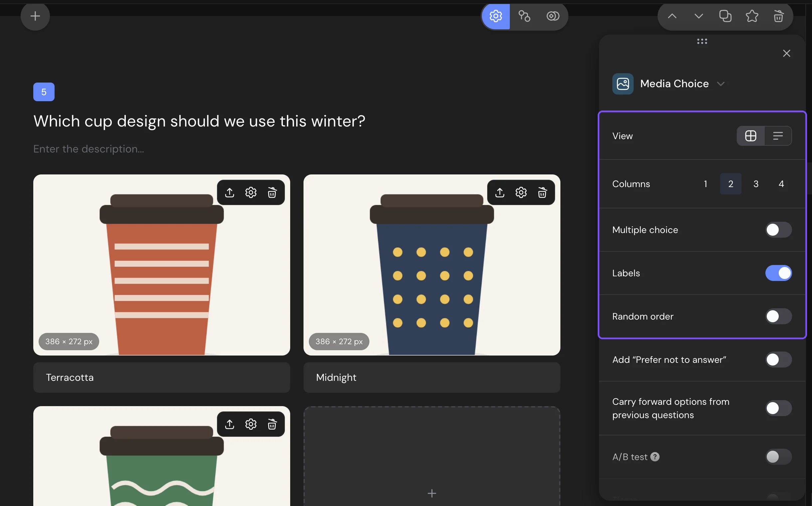
Task: Set Columns to 1
Action: click(x=705, y=184)
